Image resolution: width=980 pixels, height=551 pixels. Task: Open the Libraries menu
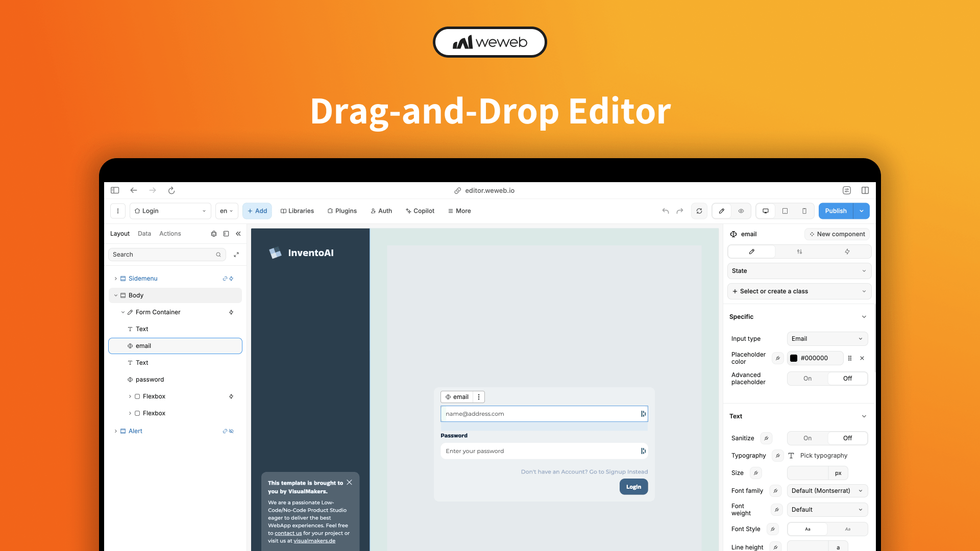(297, 211)
